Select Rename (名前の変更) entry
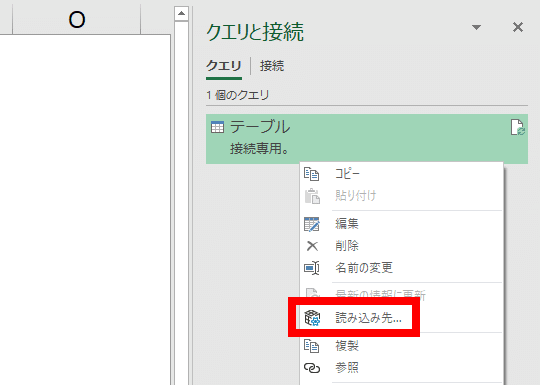The height and width of the screenshot is (385, 540). coord(364,268)
